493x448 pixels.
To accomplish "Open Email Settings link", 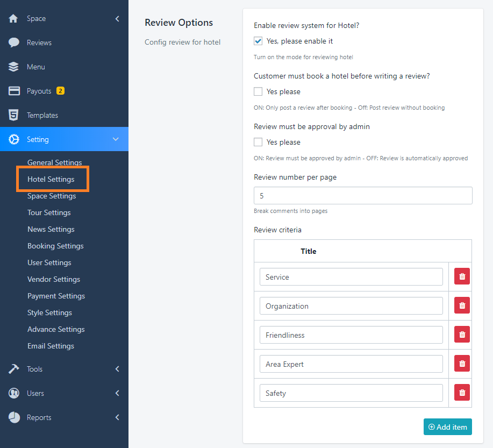I will pos(51,346).
